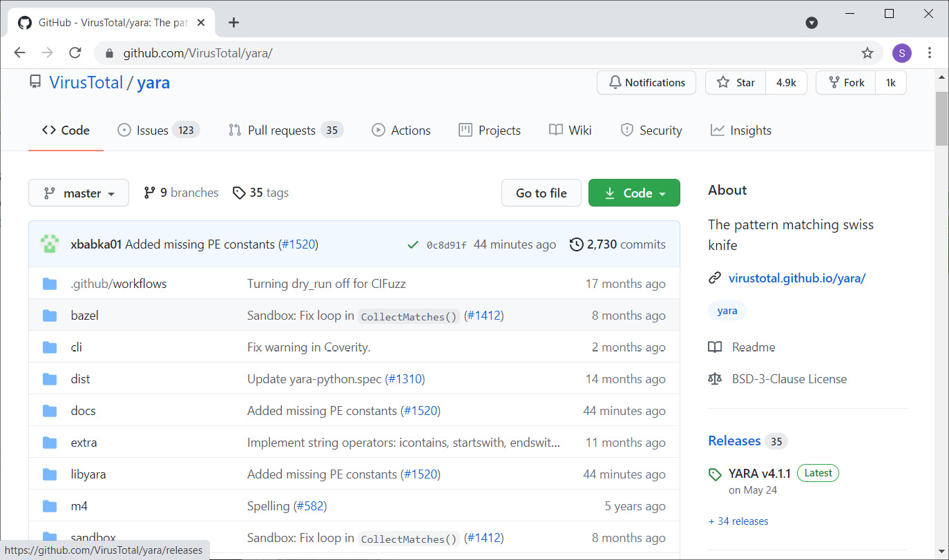
Task: Click the Go to file button
Action: pos(541,193)
